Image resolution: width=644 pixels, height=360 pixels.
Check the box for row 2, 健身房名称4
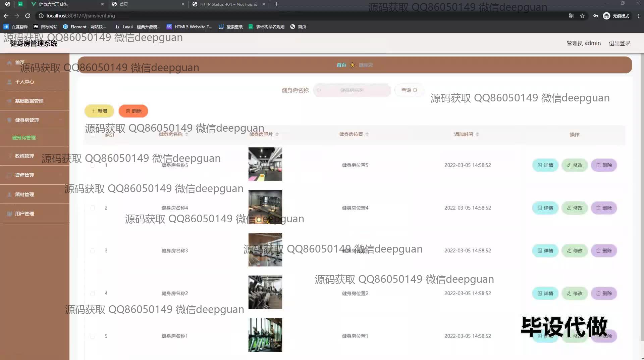(92, 208)
